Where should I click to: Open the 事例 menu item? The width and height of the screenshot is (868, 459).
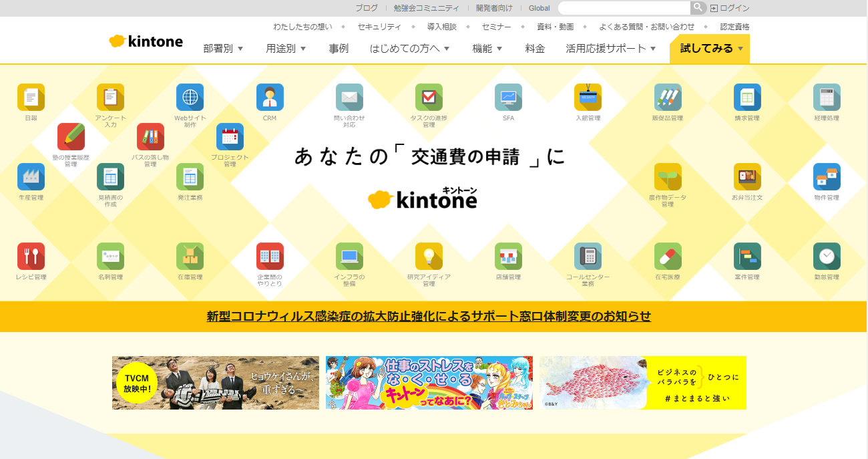coord(339,49)
